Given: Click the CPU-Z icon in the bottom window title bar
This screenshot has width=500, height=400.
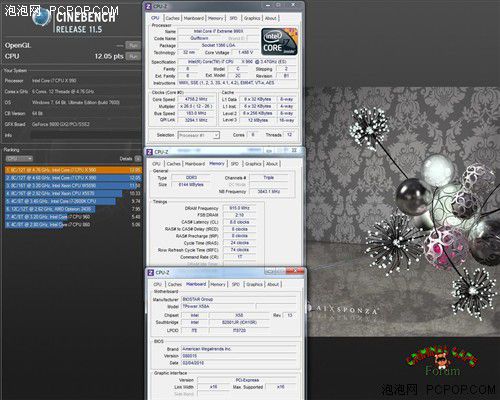Looking at the screenshot, I should (151, 273).
